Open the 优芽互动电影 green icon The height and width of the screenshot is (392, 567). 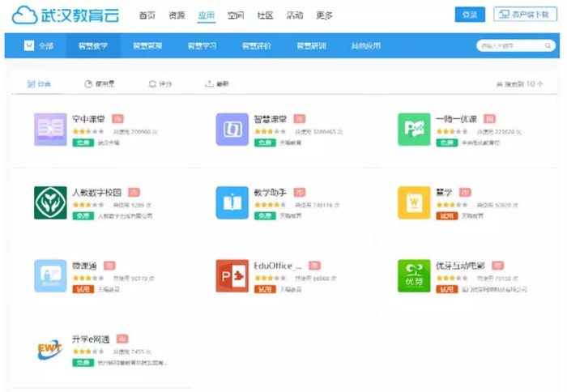point(414,275)
